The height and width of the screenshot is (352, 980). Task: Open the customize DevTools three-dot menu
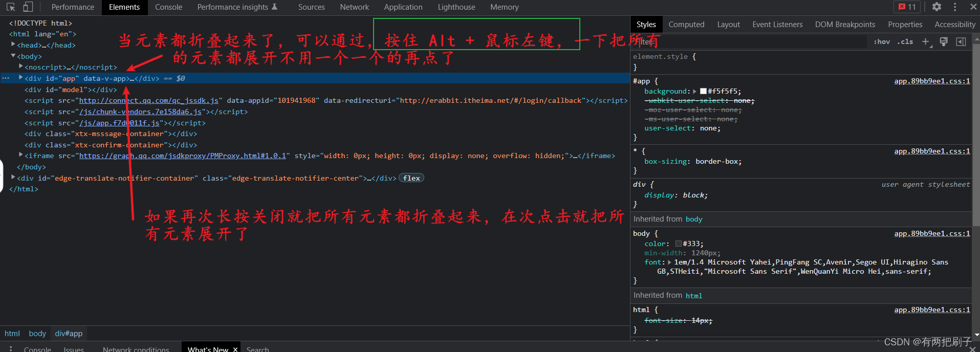coord(955,7)
